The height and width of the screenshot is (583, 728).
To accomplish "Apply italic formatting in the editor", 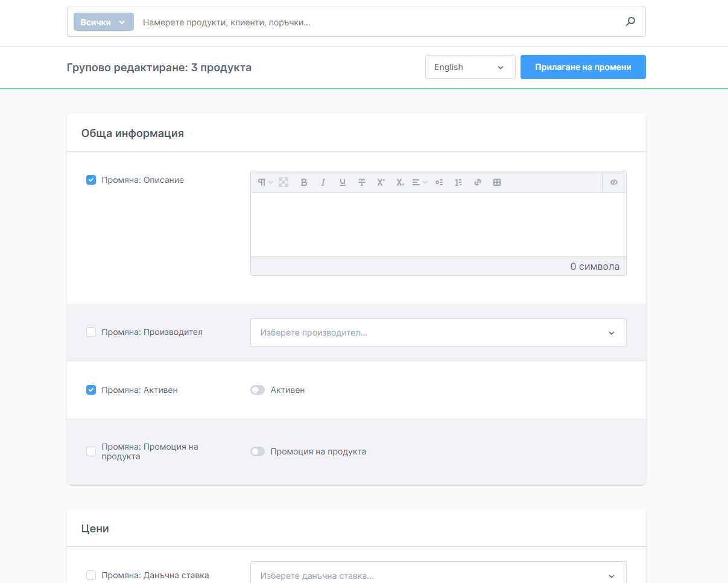I will (x=323, y=182).
